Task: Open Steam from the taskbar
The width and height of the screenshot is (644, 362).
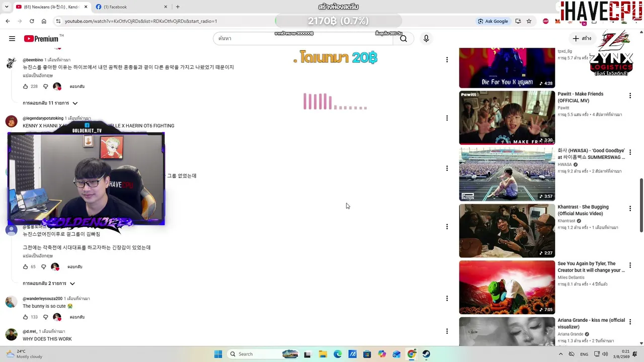Action: pyautogui.click(x=426, y=354)
